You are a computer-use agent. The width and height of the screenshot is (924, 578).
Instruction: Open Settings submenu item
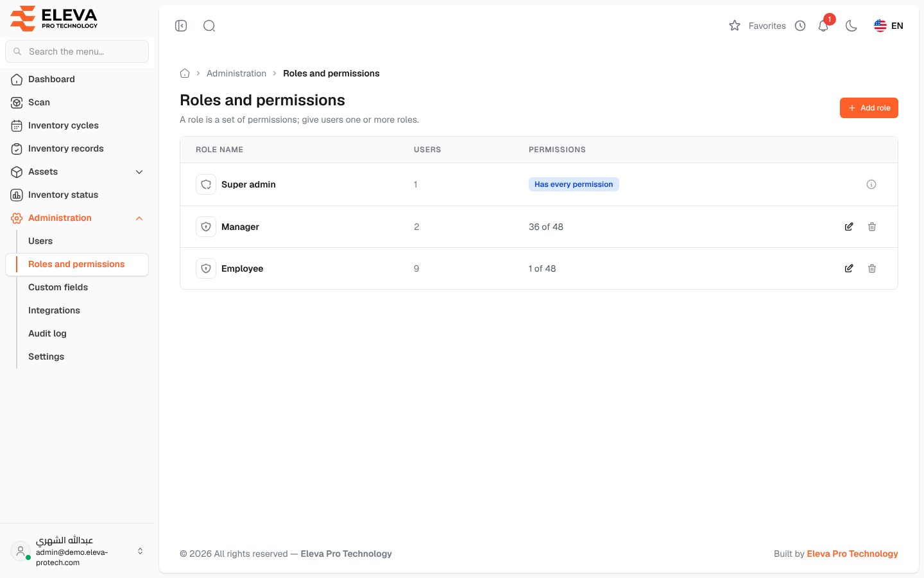click(x=46, y=356)
